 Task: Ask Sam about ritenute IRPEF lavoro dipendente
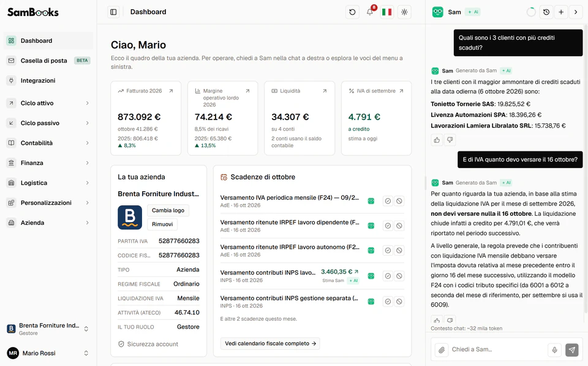371,226
